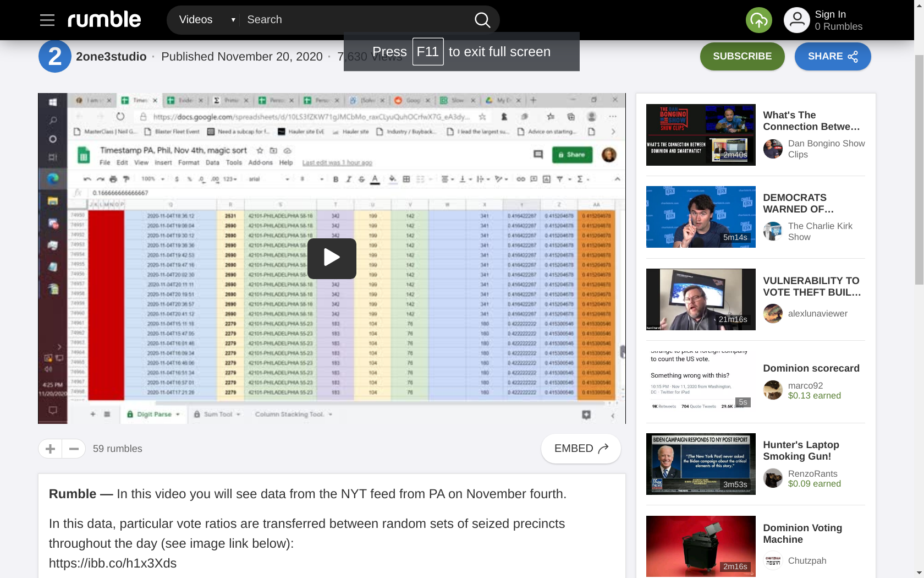Click the EMBED button
Screen dimensions: 924x578
[581, 449]
